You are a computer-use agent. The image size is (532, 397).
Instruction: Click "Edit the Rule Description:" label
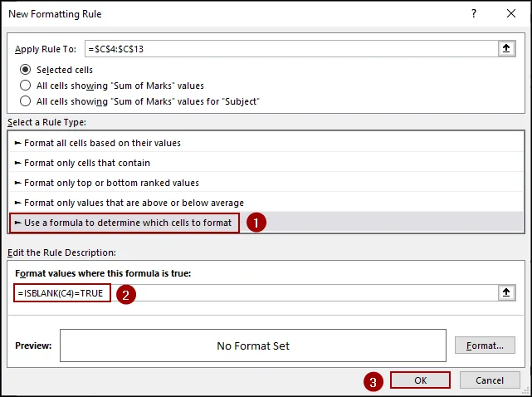[x=61, y=252]
